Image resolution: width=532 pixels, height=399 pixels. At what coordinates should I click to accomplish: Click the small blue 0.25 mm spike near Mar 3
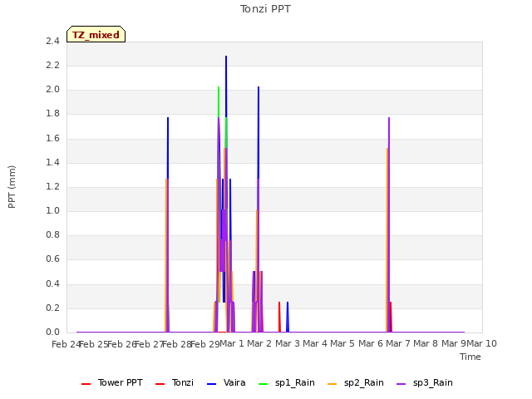(x=288, y=318)
